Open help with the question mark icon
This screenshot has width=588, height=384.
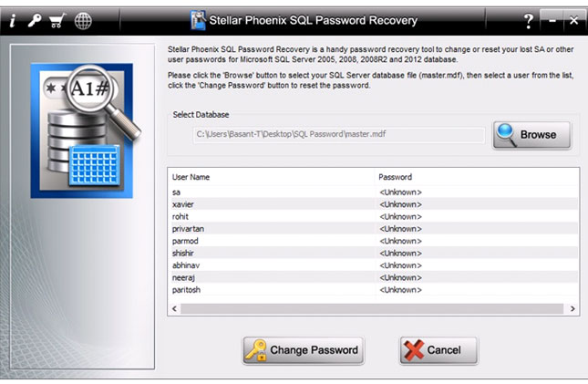tap(529, 21)
